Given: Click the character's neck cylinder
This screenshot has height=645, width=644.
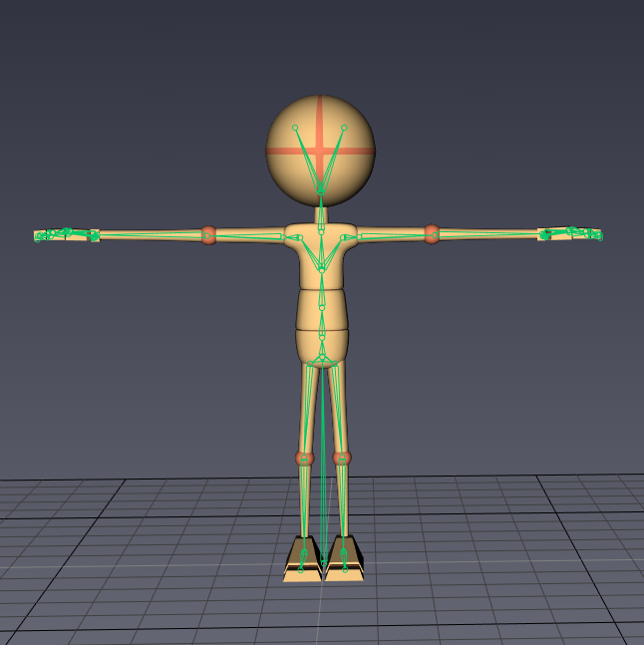Looking at the screenshot, I should click(x=321, y=214).
